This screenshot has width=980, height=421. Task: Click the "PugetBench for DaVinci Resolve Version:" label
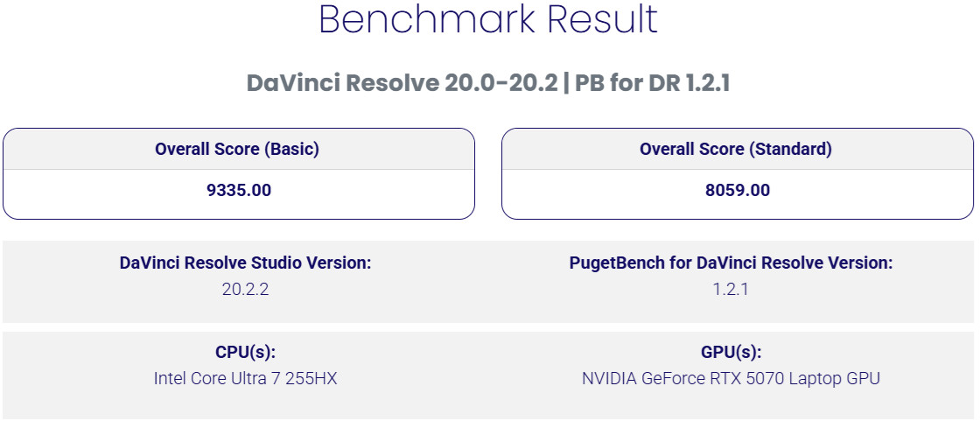[x=731, y=263]
